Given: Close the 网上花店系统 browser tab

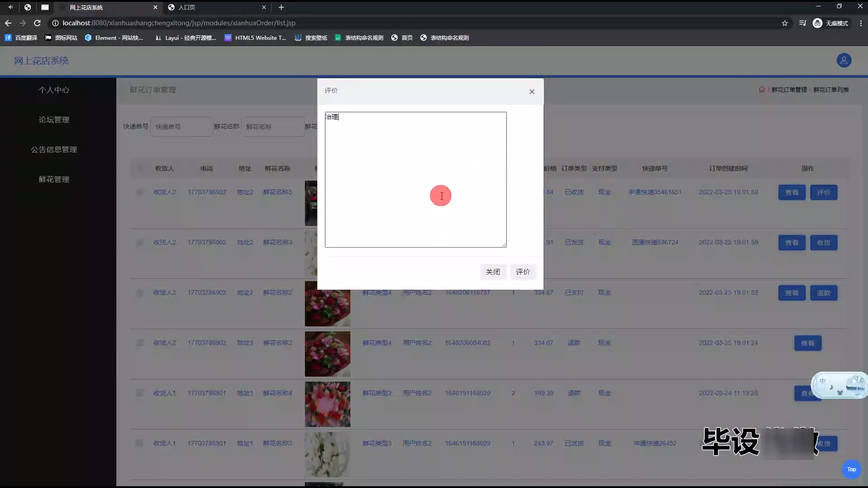Looking at the screenshot, I should point(155,7).
